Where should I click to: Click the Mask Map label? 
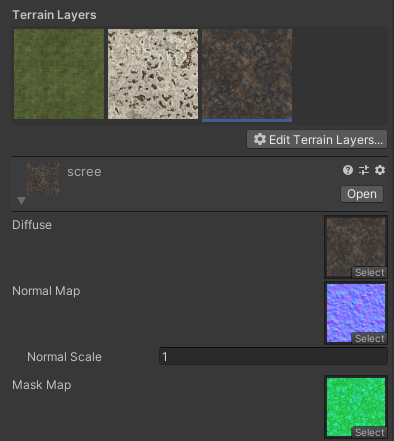coord(42,385)
